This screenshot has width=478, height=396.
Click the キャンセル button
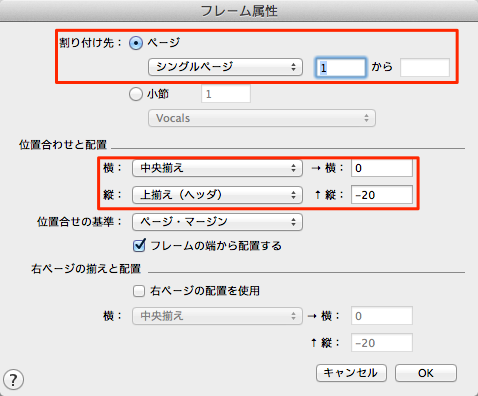point(351,373)
